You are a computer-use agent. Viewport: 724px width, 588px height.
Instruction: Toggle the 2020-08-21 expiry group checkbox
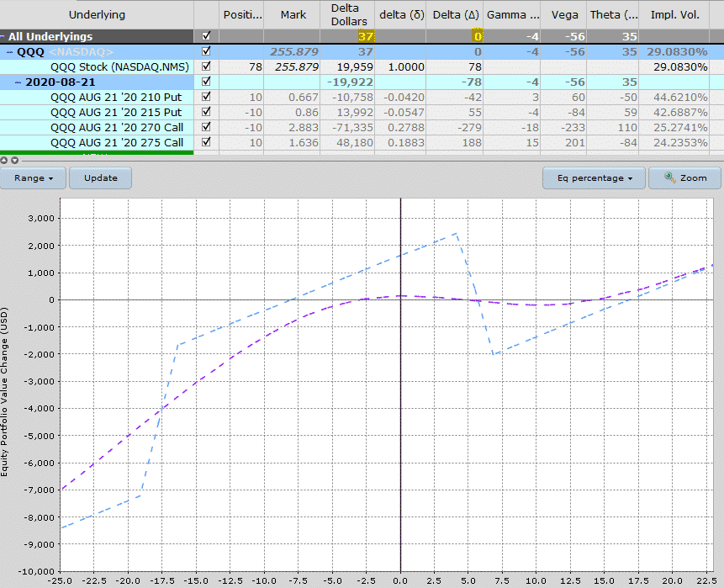pos(206,82)
